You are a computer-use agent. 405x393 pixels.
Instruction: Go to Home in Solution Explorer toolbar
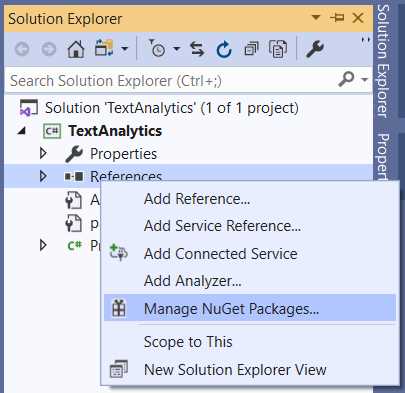pyautogui.click(x=76, y=49)
